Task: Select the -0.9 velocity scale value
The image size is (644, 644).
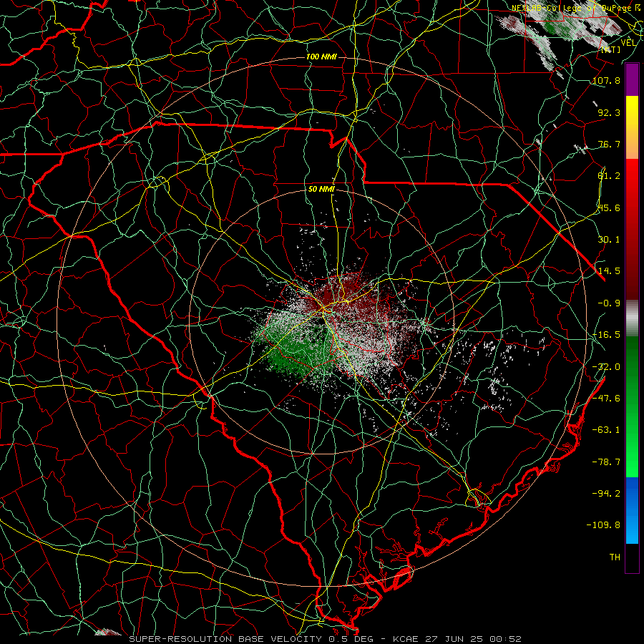Action: coord(609,303)
